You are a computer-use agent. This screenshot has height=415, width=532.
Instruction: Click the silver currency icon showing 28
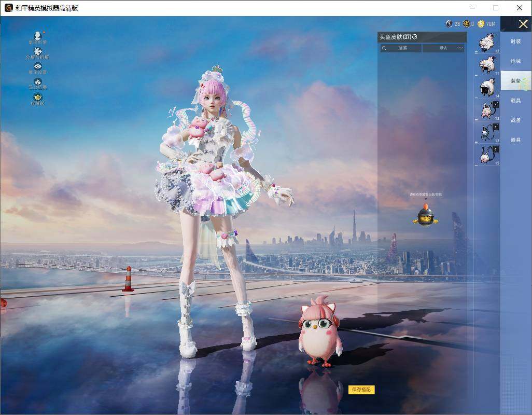tap(449, 24)
